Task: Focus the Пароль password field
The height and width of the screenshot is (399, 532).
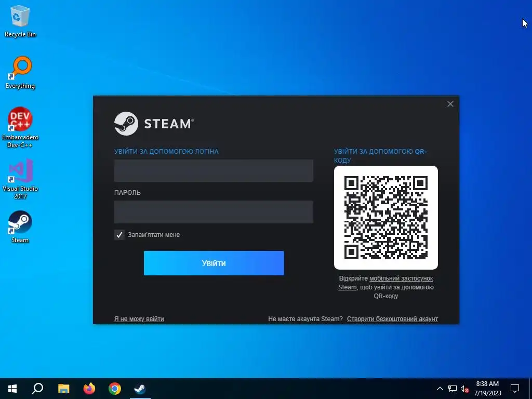Action: coord(214,212)
